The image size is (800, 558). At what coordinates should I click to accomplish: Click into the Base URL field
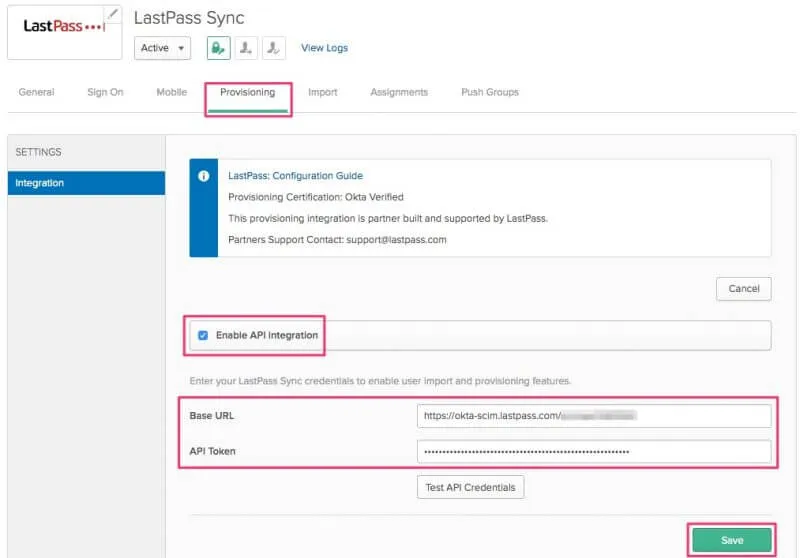[x=594, y=415]
